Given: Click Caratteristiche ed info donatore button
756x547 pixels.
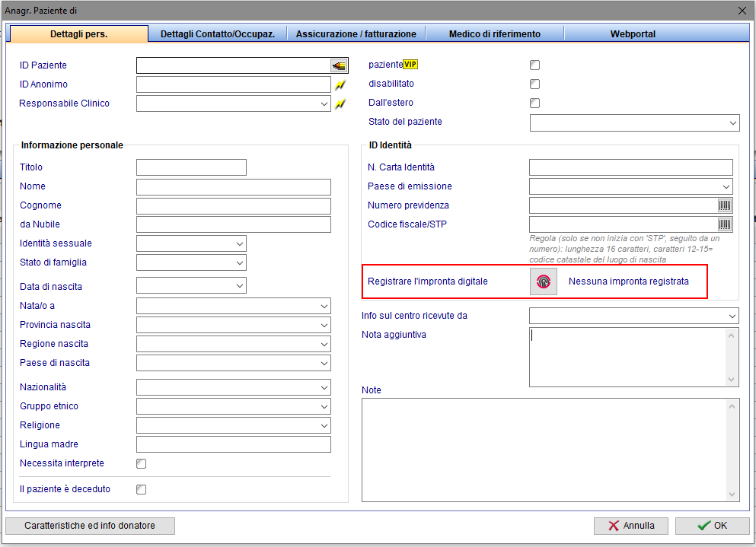Looking at the screenshot, I should coord(90,526).
